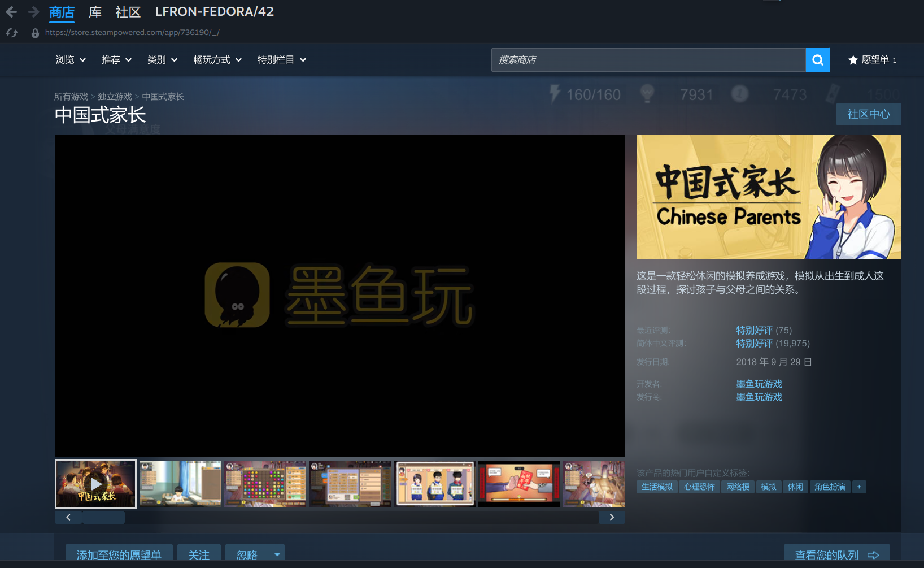Open 所有游戏 breadcrumb link
The width and height of the screenshot is (924, 568).
[71, 97]
